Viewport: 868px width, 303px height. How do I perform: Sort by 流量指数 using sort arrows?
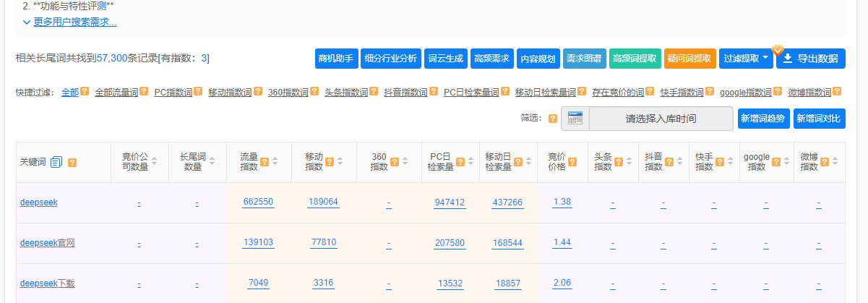[x=276, y=162]
